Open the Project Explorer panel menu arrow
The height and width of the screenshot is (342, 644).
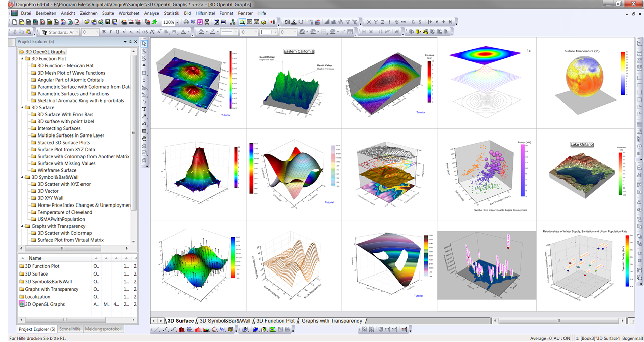[125, 42]
